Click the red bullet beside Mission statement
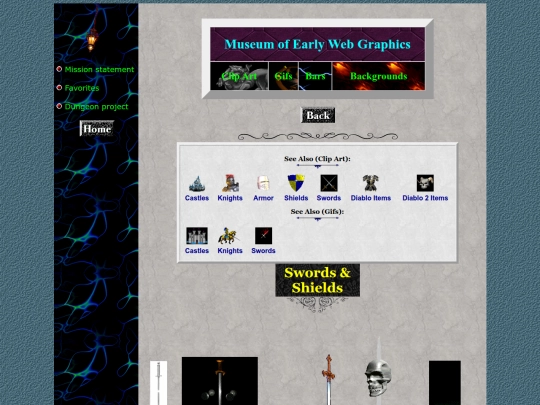The width and height of the screenshot is (540, 405). (x=59, y=69)
